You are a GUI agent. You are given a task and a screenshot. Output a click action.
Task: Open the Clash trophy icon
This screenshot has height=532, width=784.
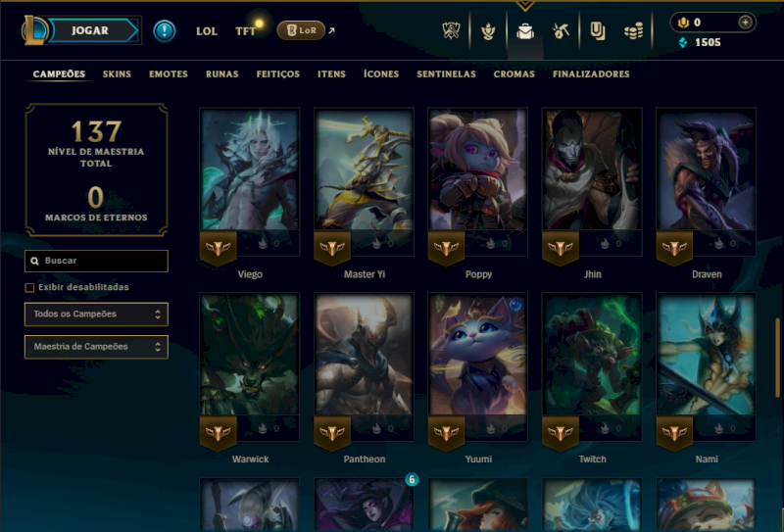[451, 31]
